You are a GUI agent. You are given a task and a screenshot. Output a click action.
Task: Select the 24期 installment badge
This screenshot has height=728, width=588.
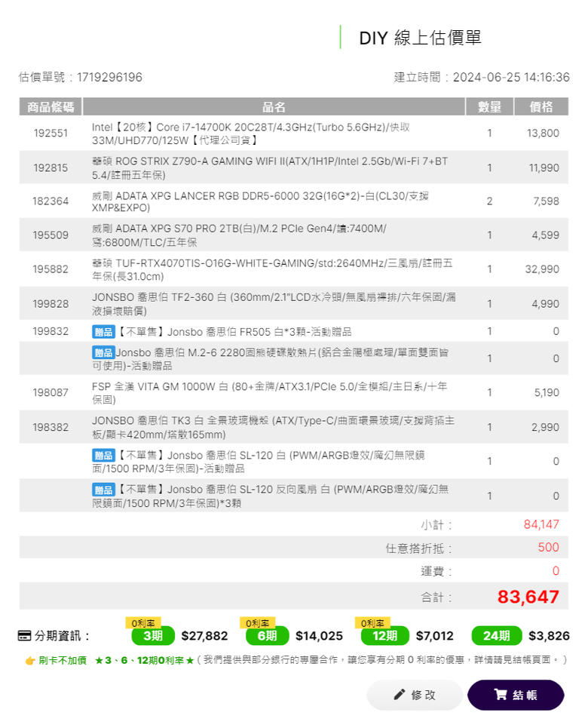(497, 635)
